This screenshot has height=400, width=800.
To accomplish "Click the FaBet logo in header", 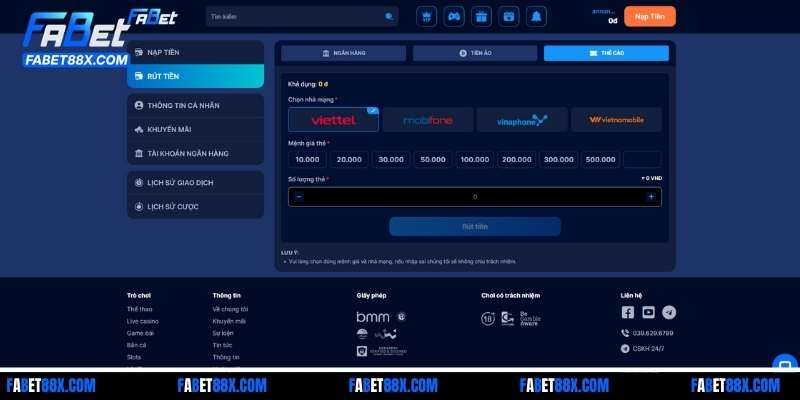I will click(x=152, y=17).
